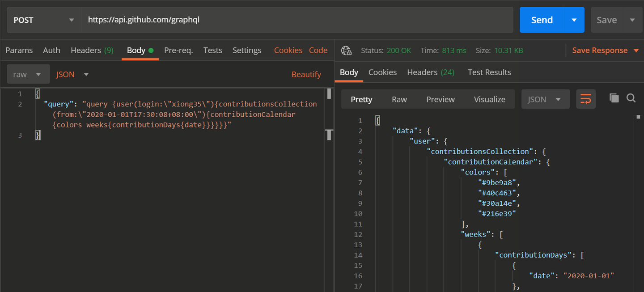The height and width of the screenshot is (292, 644).
Task: Click the SSL certificate verification globe icon
Action: [x=346, y=50]
